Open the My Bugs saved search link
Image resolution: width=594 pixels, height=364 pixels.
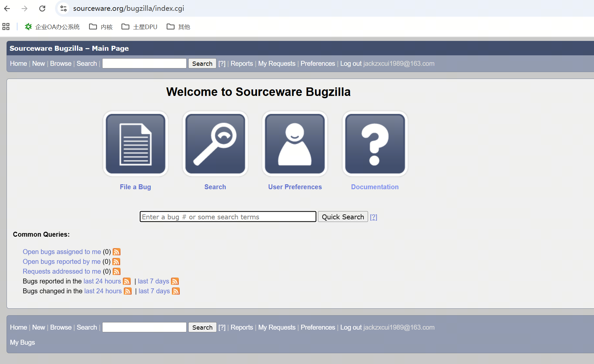pos(22,342)
